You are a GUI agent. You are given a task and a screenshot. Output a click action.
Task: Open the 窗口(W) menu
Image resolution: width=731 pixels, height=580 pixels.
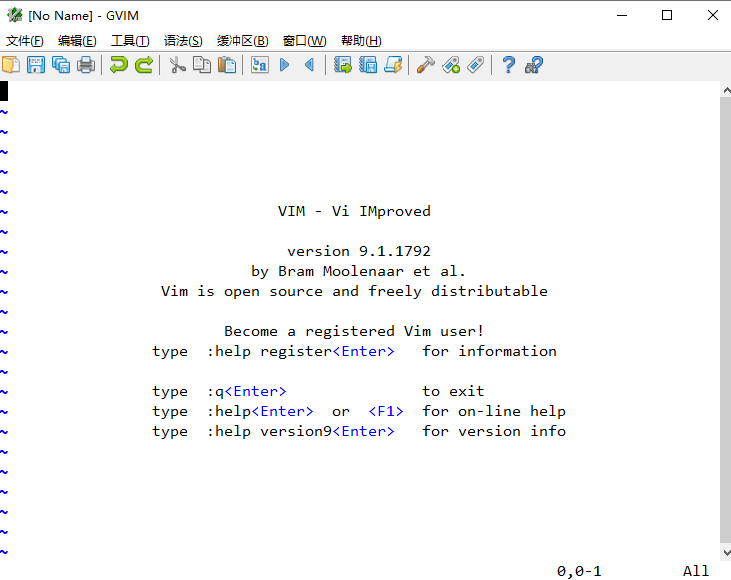[x=304, y=41]
